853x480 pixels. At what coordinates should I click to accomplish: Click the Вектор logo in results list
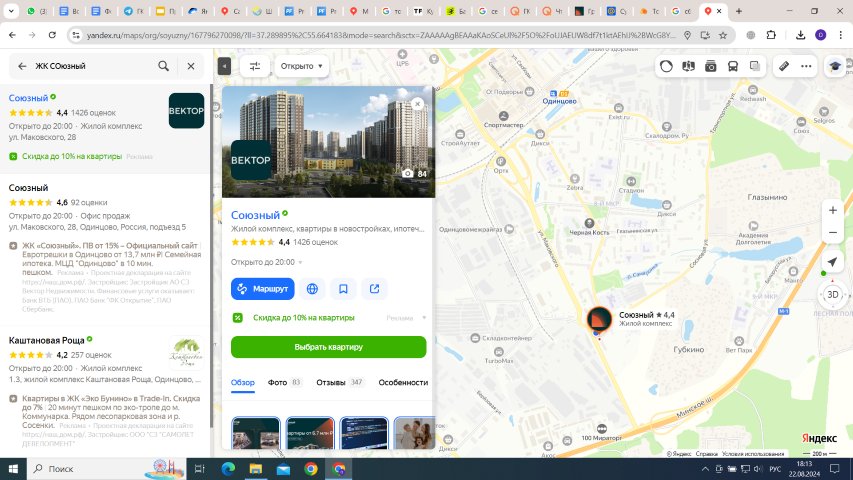[186, 110]
